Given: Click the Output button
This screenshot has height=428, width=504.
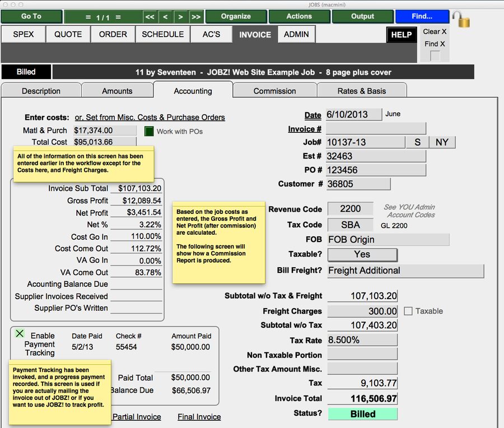Looking at the screenshot, I should pos(363,16).
